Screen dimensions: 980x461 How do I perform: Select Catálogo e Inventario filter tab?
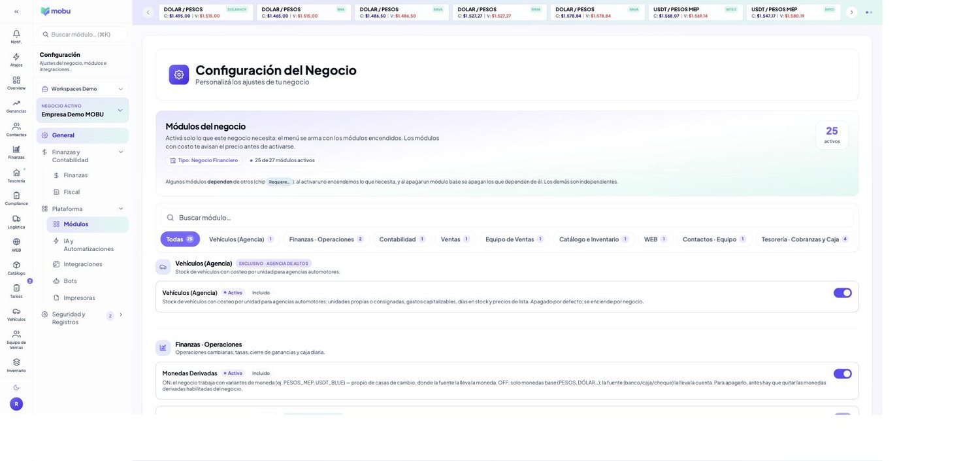click(593, 239)
